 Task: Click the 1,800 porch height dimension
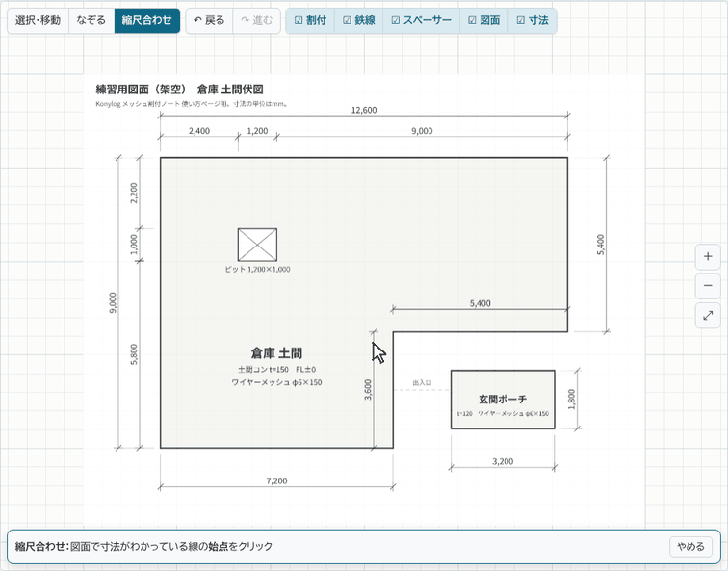pos(572,400)
